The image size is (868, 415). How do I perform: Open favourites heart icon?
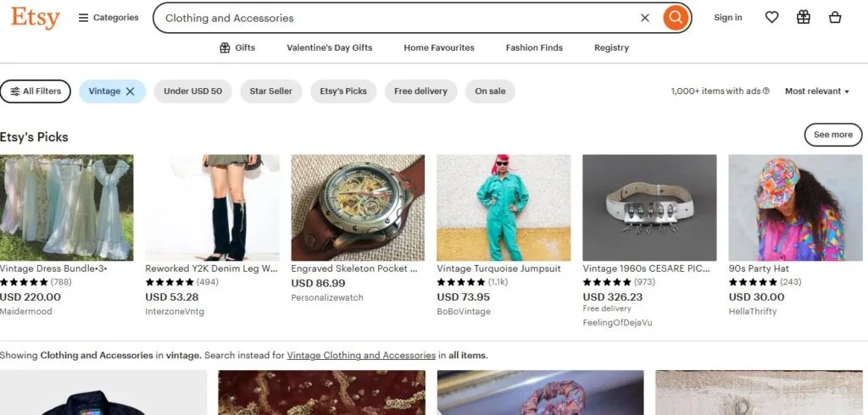[x=771, y=17]
